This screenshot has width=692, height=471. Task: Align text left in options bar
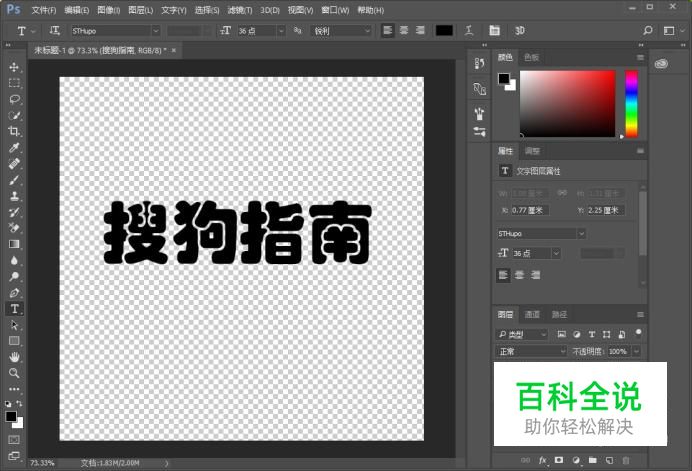(387, 30)
